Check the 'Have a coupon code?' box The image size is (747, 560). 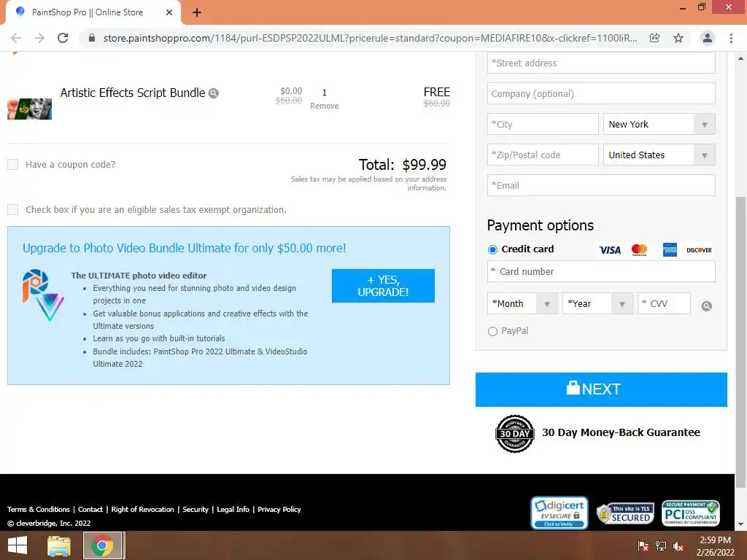click(x=13, y=165)
